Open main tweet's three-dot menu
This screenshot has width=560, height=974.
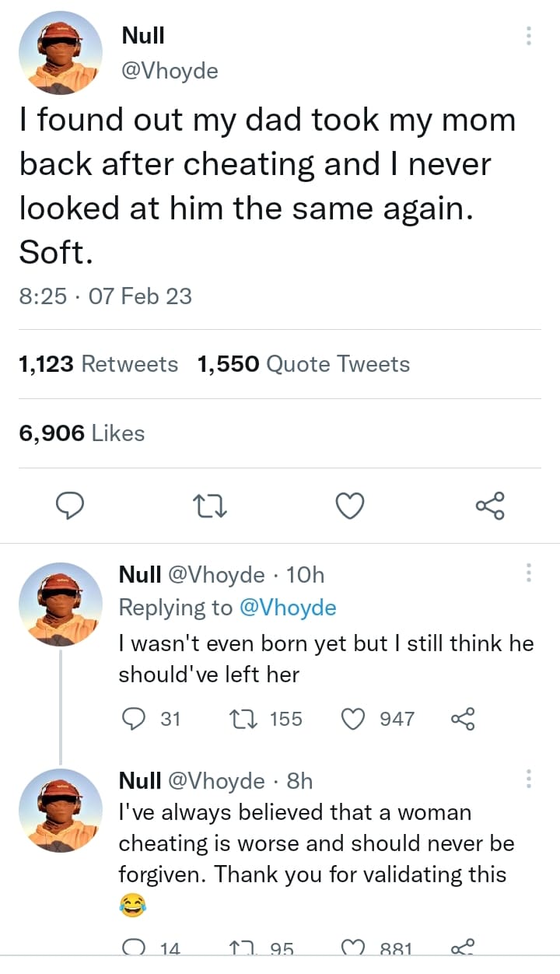pos(529,36)
